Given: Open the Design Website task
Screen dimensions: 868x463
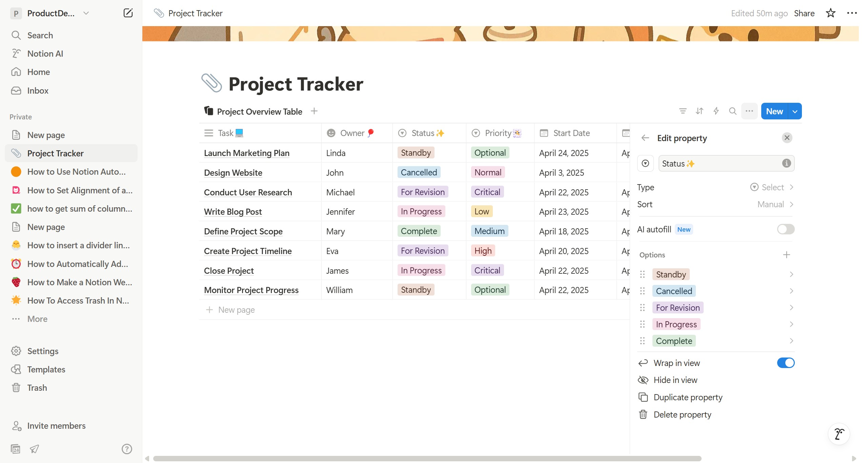Looking at the screenshot, I should (233, 173).
